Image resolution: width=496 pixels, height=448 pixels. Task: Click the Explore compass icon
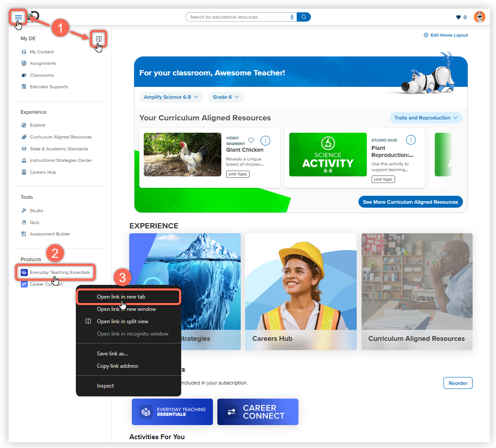24,125
